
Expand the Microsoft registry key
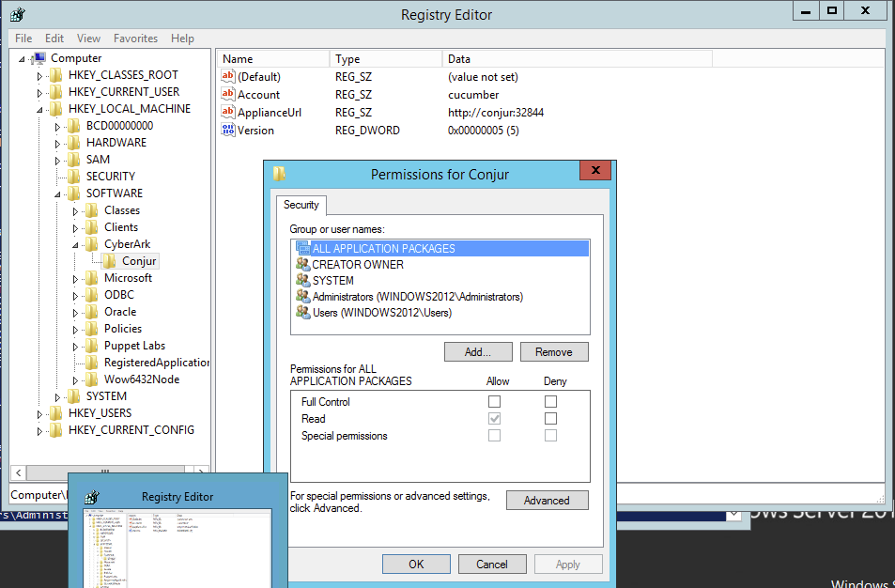pyautogui.click(x=76, y=277)
